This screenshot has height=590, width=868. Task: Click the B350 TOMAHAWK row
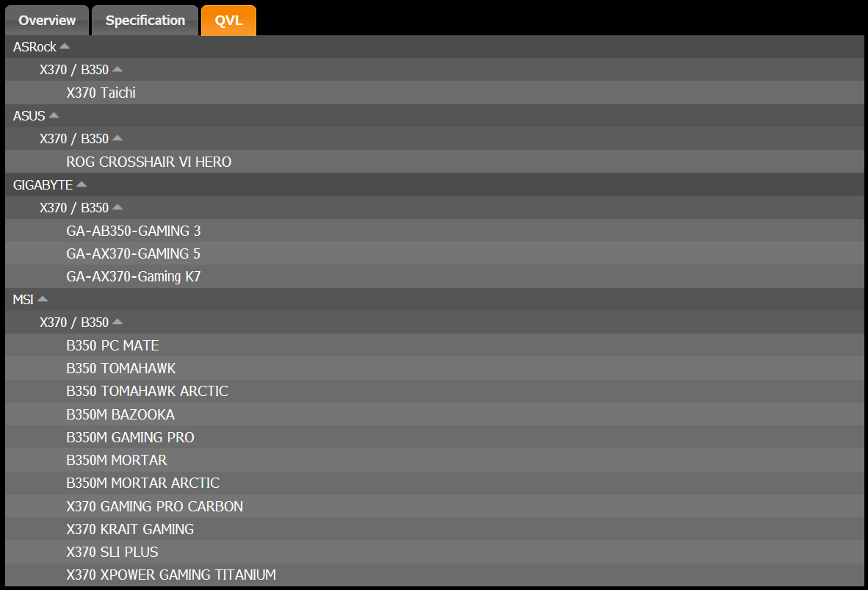435,368
